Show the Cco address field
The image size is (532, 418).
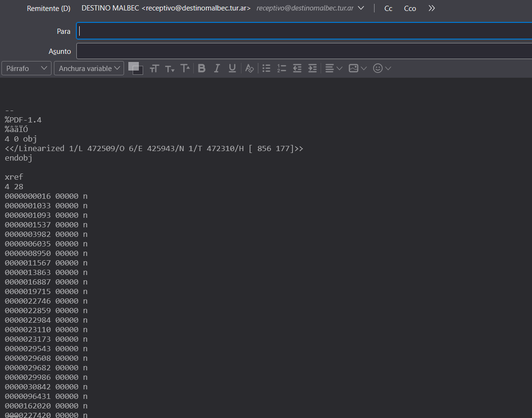click(410, 9)
